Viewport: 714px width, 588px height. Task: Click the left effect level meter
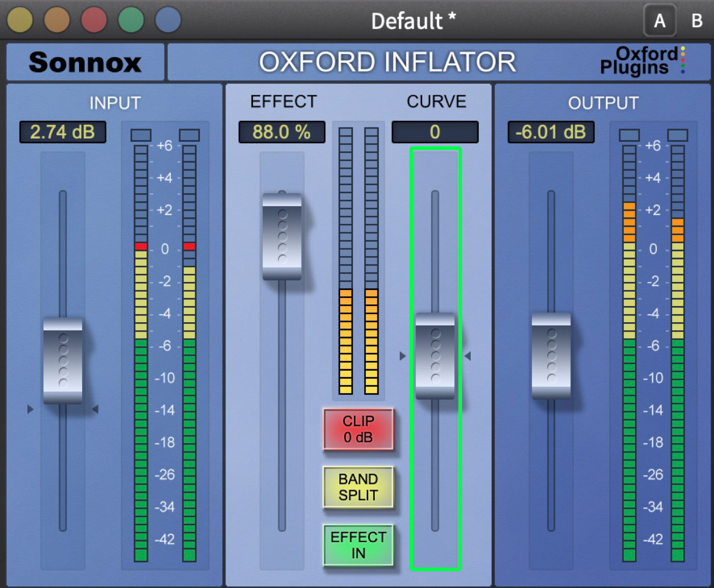(346, 261)
